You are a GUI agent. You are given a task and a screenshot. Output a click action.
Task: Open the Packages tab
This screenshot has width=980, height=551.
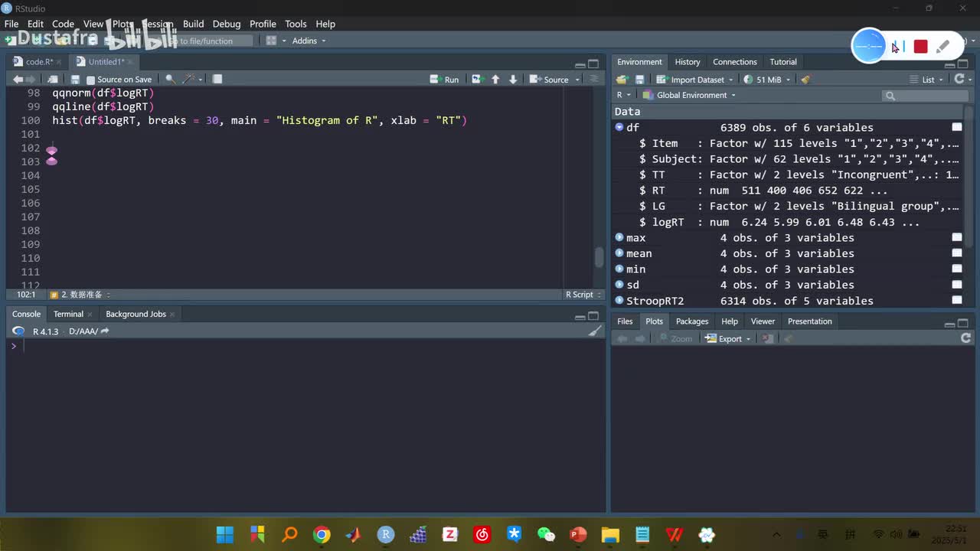(691, 321)
